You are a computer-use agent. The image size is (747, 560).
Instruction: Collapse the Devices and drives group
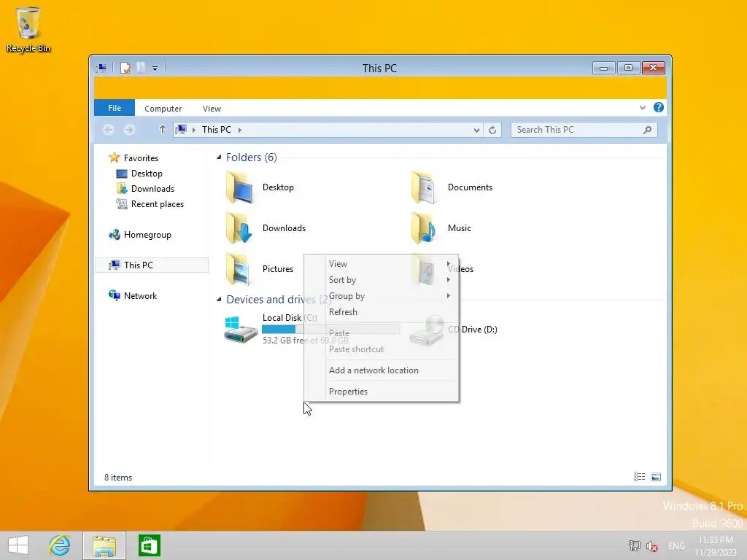pos(219,300)
